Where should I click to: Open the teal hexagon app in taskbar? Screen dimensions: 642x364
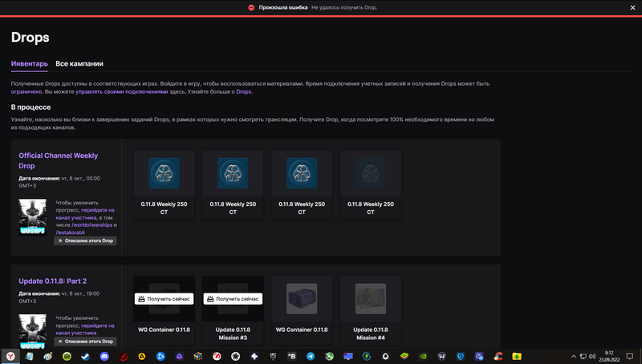pyautogui.click(x=367, y=356)
